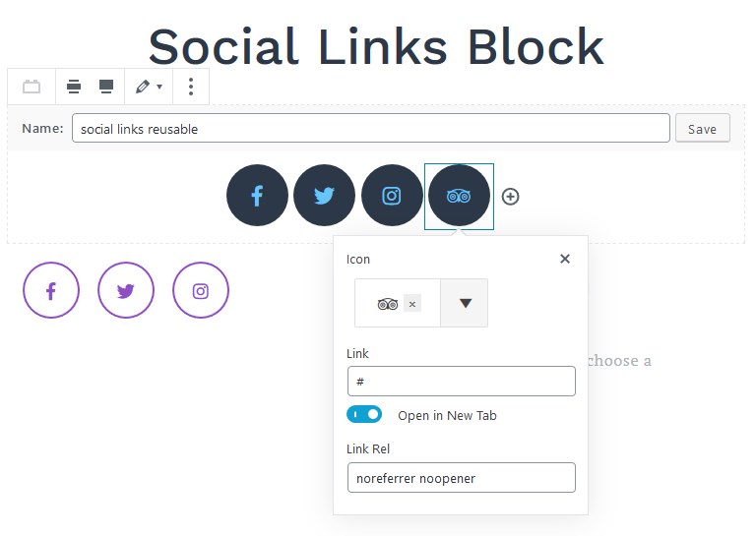Focus the Link URL field
This screenshot has height=536, width=756.
[462, 382]
